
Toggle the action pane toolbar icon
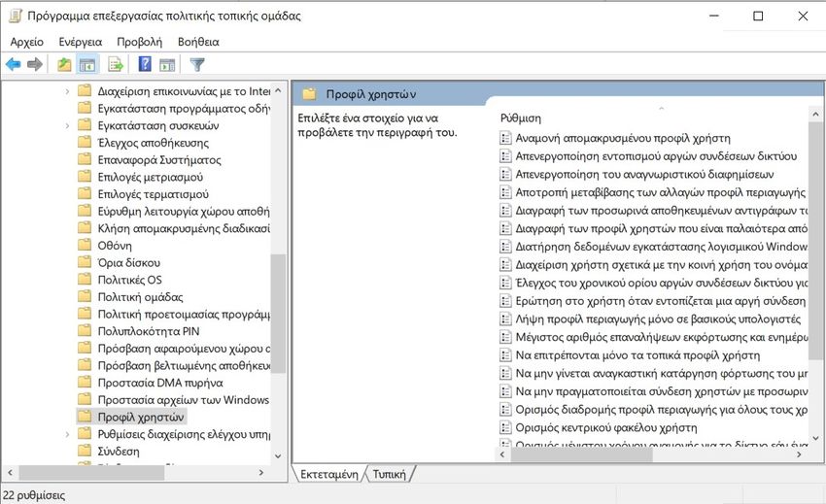(x=167, y=65)
